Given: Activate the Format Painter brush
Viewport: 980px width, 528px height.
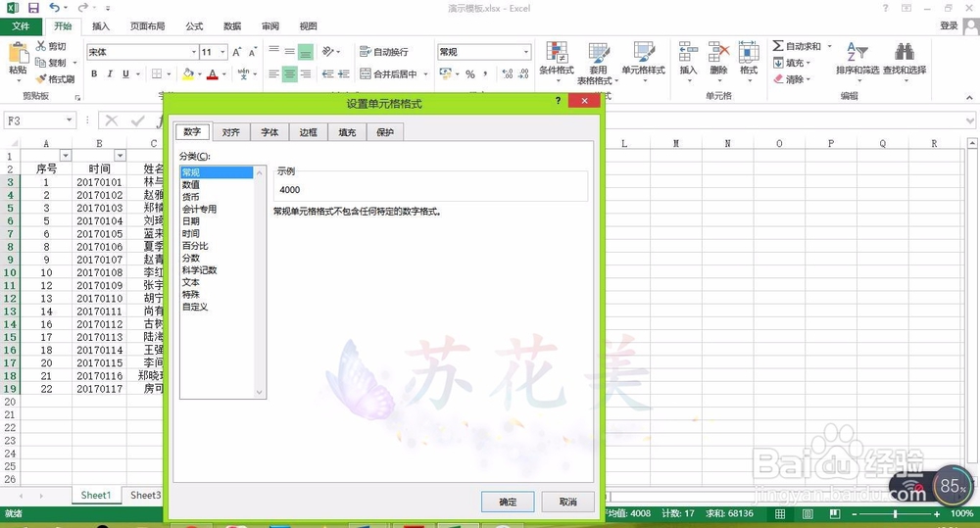Looking at the screenshot, I should click(x=41, y=78).
